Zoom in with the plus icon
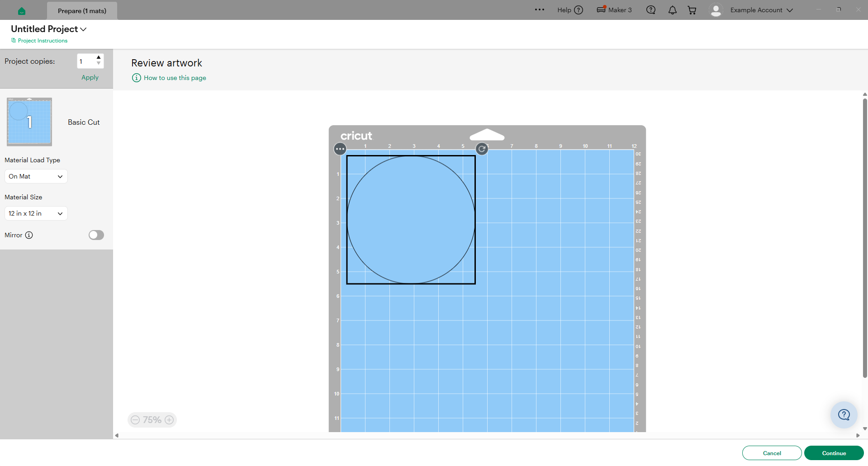This screenshot has width=868, height=466. tap(169, 420)
